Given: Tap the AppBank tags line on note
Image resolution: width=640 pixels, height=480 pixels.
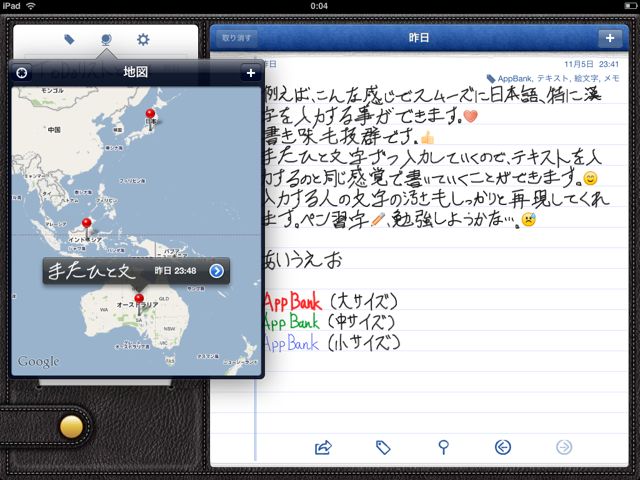Looking at the screenshot, I should click(553, 78).
